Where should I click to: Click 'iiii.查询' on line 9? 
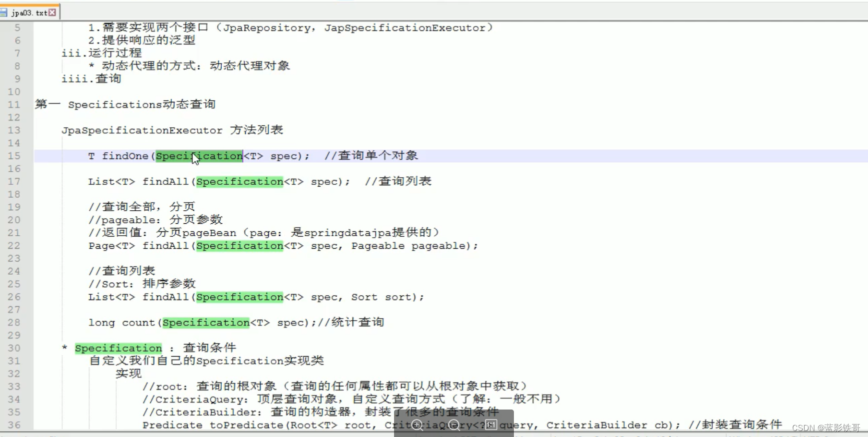click(x=91, y=78)
